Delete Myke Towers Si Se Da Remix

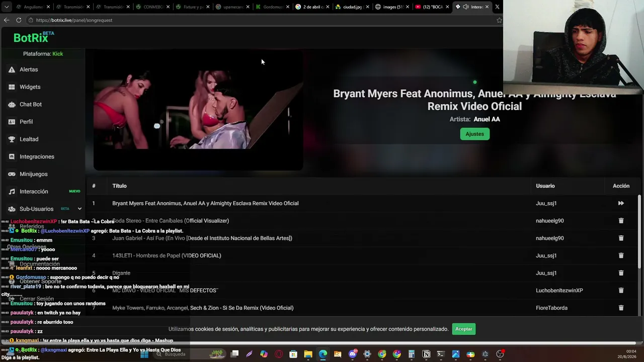click(621, 308)
